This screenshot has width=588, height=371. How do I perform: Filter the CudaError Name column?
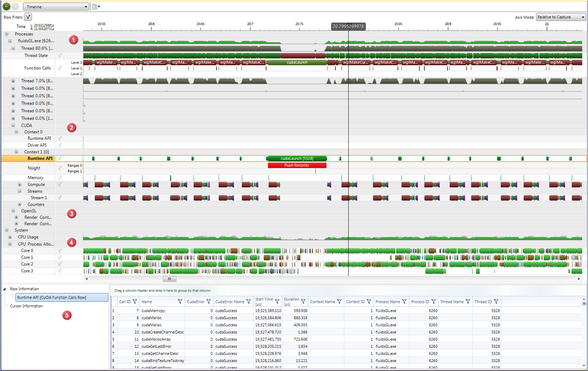pyautogui.click(x=249, y=301)
